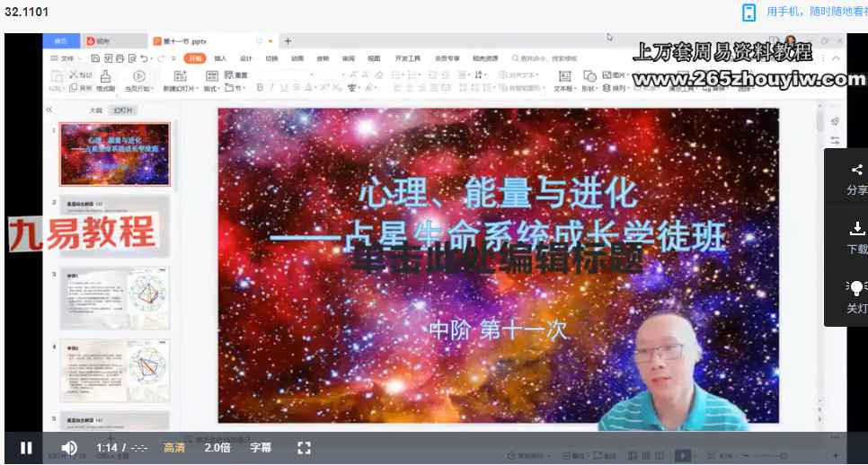Pause the video playback
The height and width of the screenshot is (465, 868).
[x=26, y=447]
